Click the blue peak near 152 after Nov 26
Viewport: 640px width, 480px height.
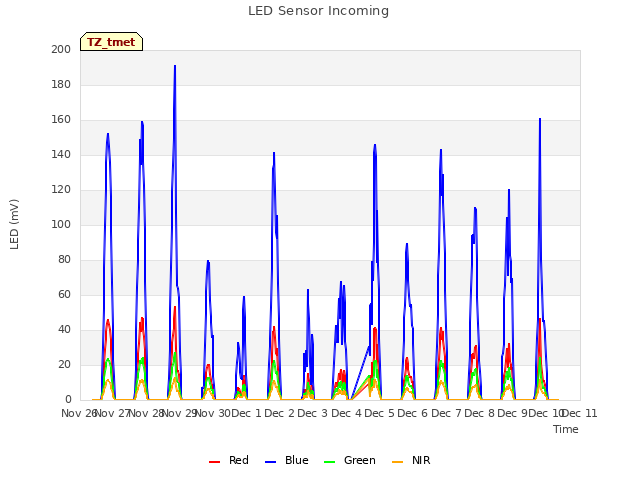tap(108, 134)
